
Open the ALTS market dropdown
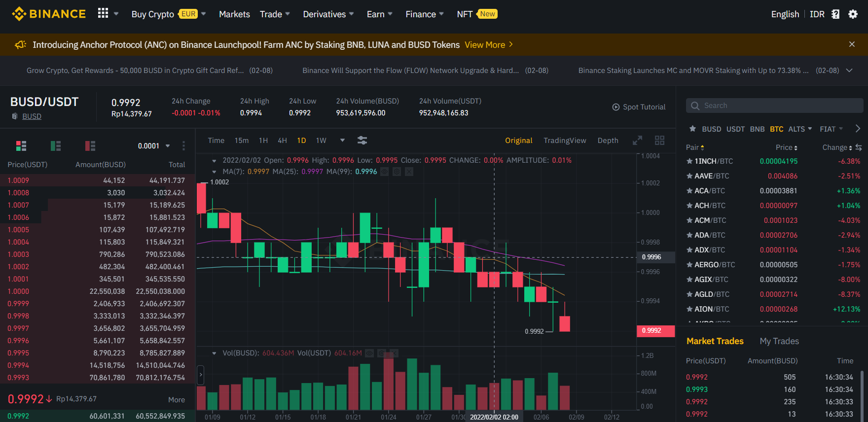coord(800,129)
